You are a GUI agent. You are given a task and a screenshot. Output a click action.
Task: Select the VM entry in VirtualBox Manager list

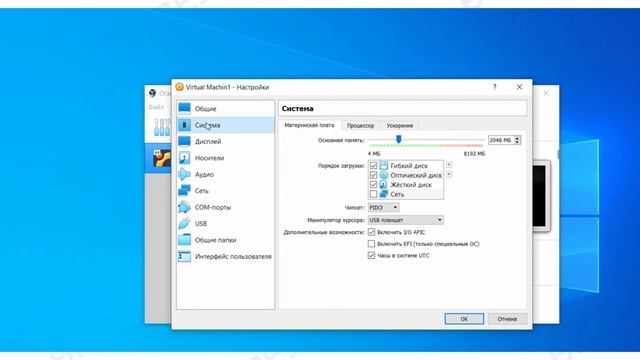click(159, 158)
